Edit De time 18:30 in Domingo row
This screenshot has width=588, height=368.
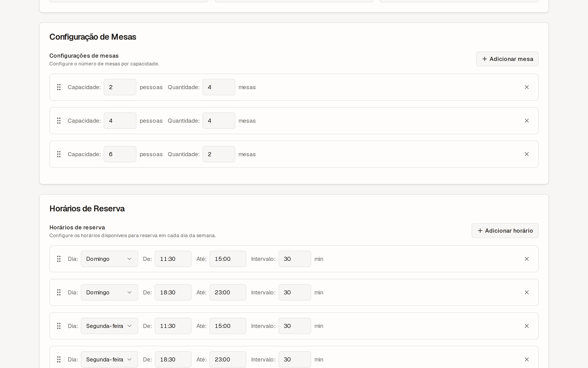click(173, 293)
